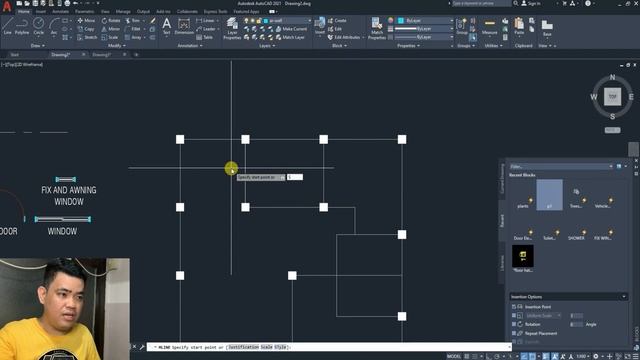Select the Circle tool
This screenshot has height=360, width=640.
click(38, 26)
